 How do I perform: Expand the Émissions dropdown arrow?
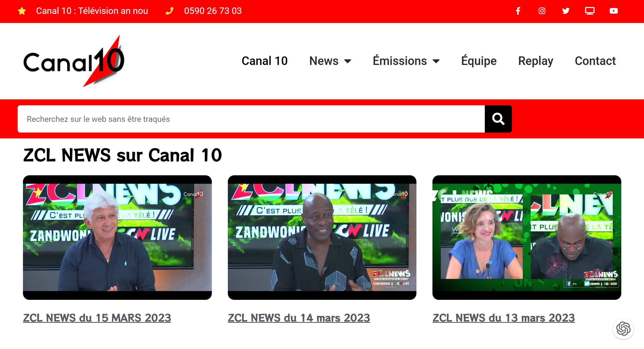tap(436, 61)
